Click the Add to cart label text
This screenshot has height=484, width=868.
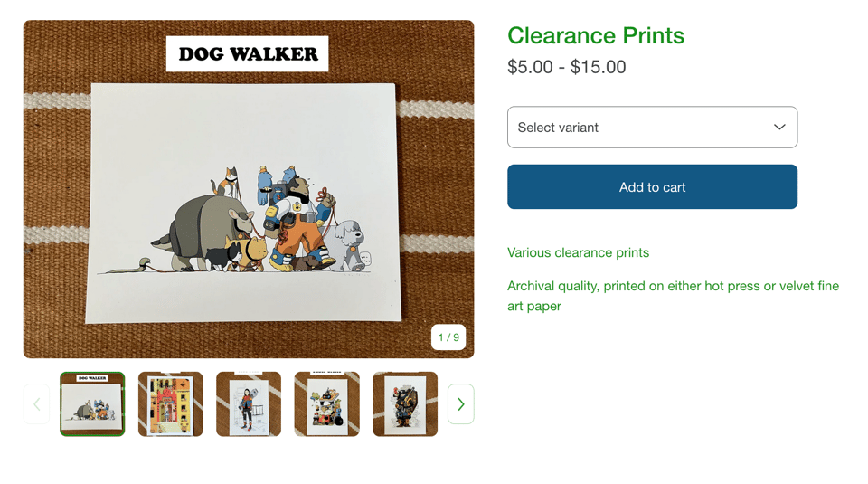tap(652, 187)
